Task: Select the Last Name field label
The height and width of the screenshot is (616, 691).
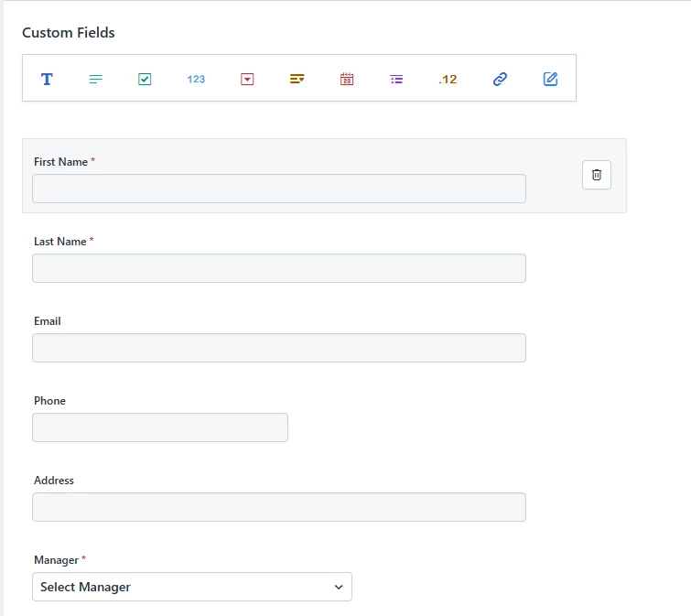Action: pyautogui.click(x=59, y=242)
